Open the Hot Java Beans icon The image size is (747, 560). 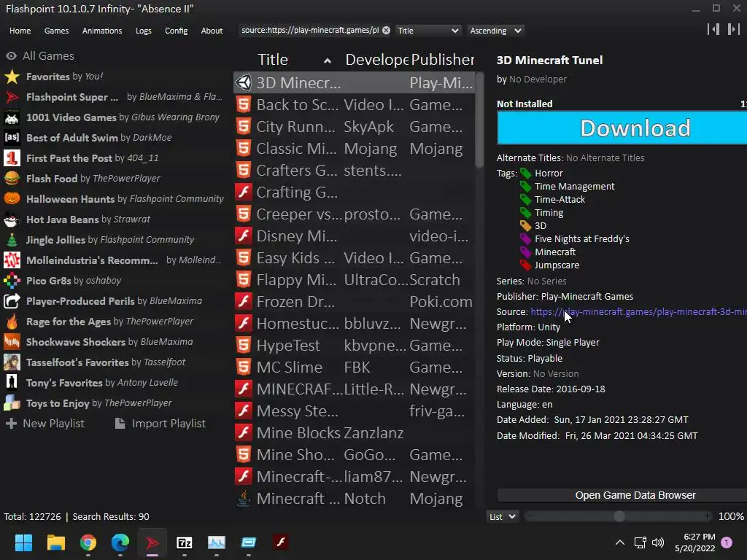tap(12, 219)
